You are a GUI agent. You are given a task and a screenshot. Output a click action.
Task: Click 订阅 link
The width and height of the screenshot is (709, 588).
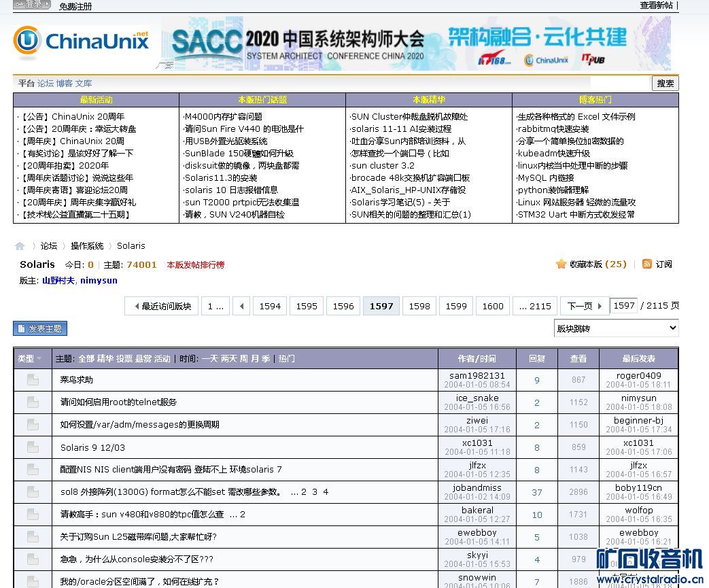(x=663, y=264)
